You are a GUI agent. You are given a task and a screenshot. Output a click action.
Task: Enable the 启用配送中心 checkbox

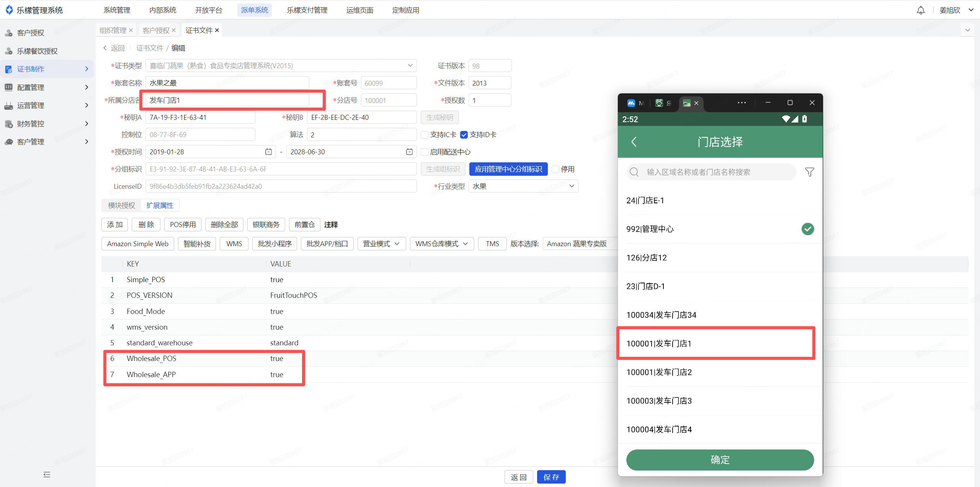425,152
